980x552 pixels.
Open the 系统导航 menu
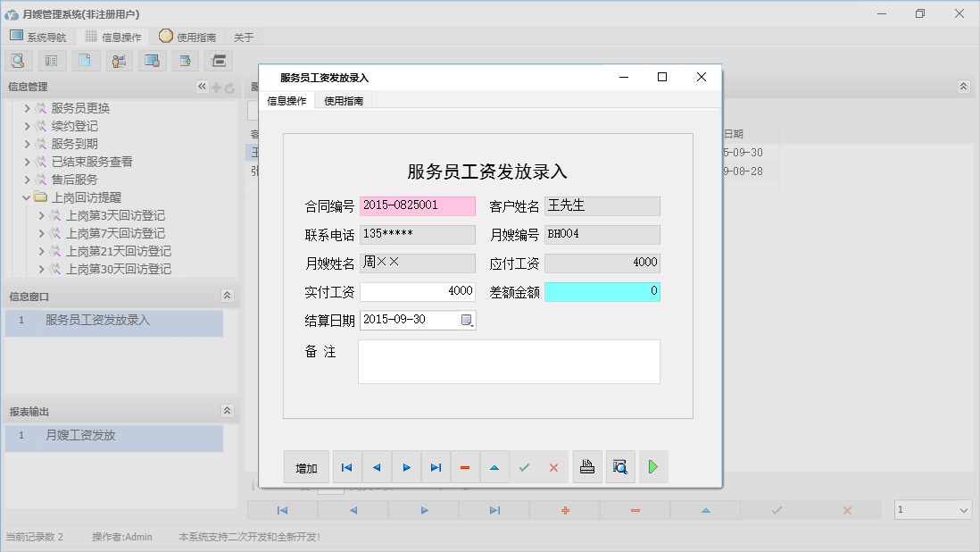click(38, 36)
